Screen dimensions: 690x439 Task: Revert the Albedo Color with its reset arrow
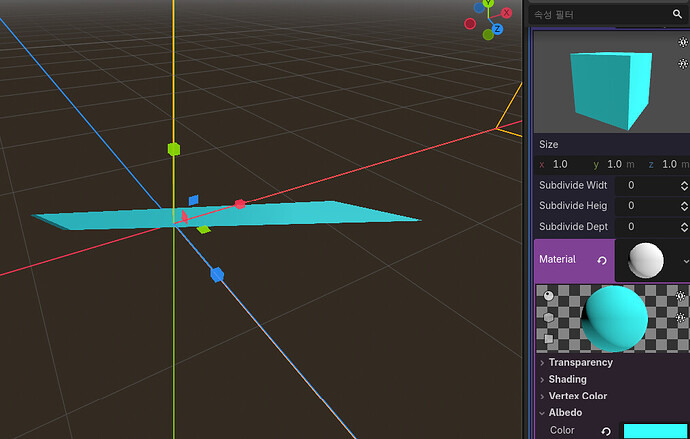[x=606, y=431]
